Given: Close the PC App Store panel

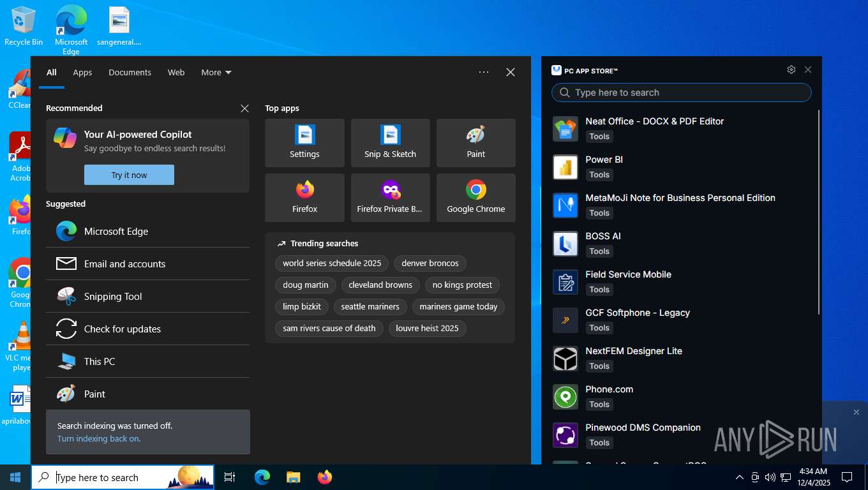Looking at the screenshot, I should [x=808, y=70].
